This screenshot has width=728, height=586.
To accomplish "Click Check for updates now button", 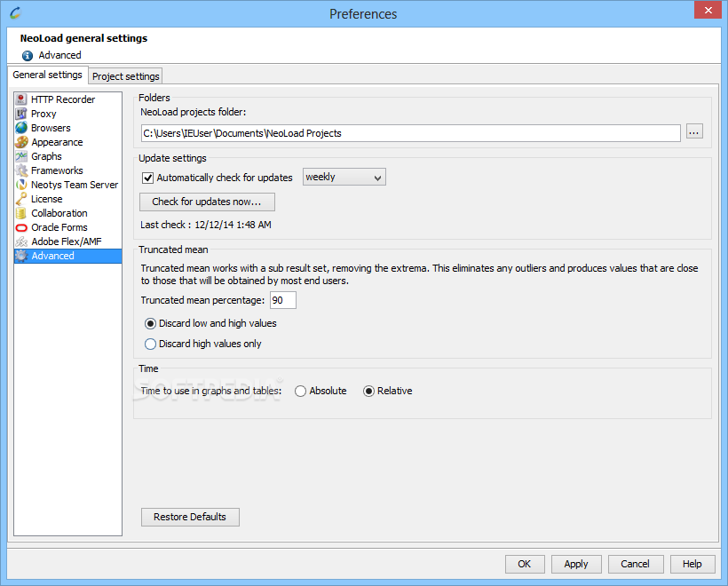I will click(x=207, y=202).
